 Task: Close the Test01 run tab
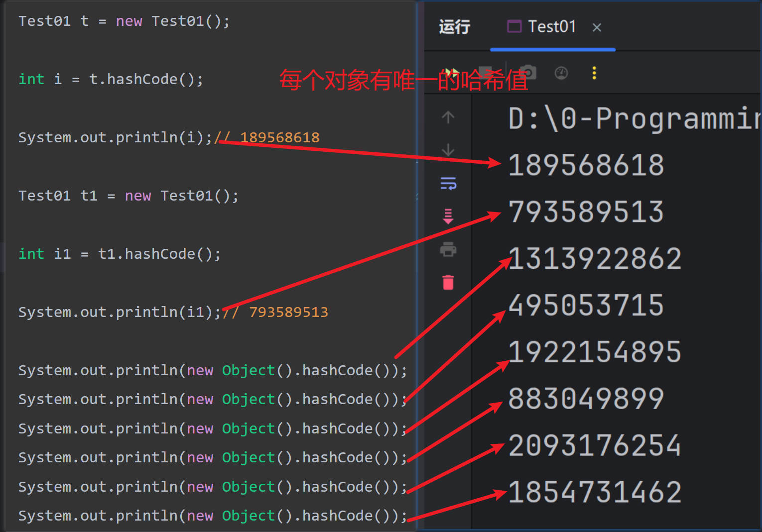coord(597,27)
